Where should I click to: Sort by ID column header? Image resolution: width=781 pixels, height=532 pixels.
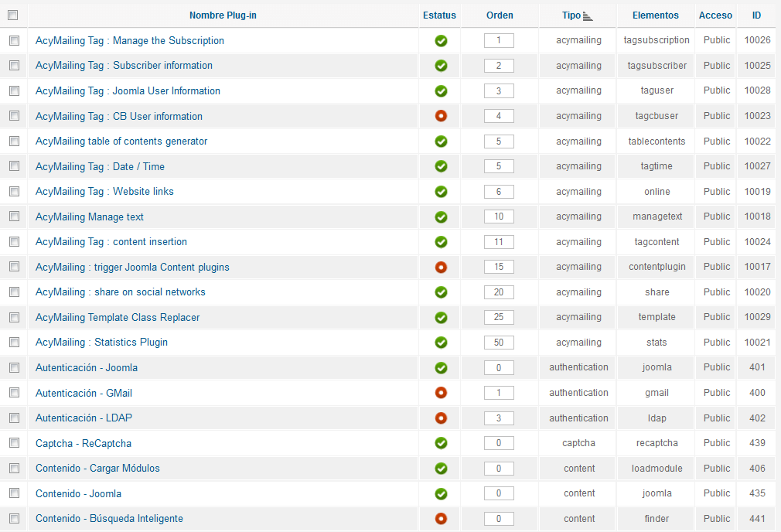tap(756, 15)
